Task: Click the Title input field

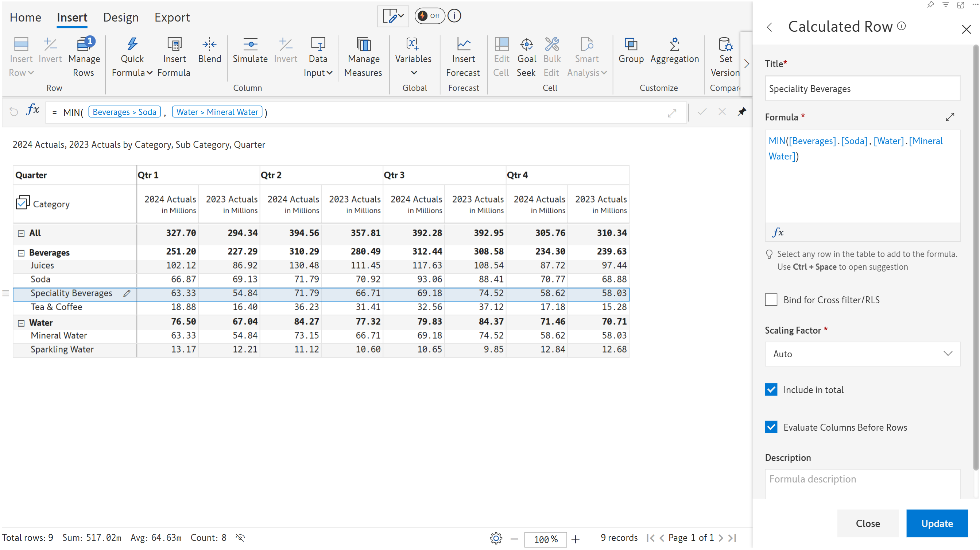Action: click(862, 89)
